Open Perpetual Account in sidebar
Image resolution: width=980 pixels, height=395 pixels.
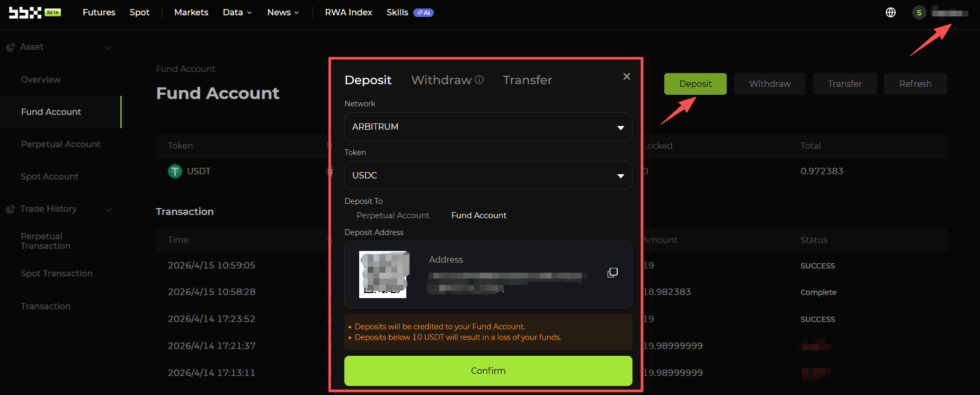pos(60,145)
